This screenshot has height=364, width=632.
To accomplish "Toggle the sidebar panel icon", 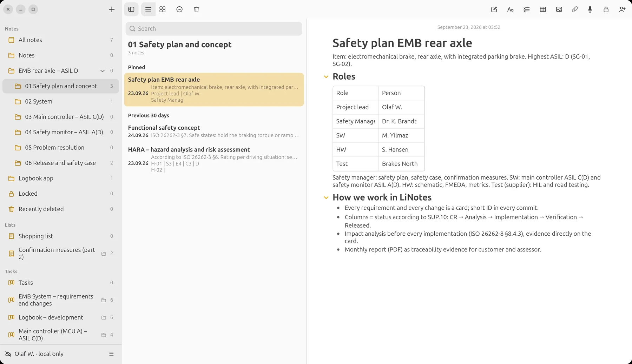I will tap(131, 9).
